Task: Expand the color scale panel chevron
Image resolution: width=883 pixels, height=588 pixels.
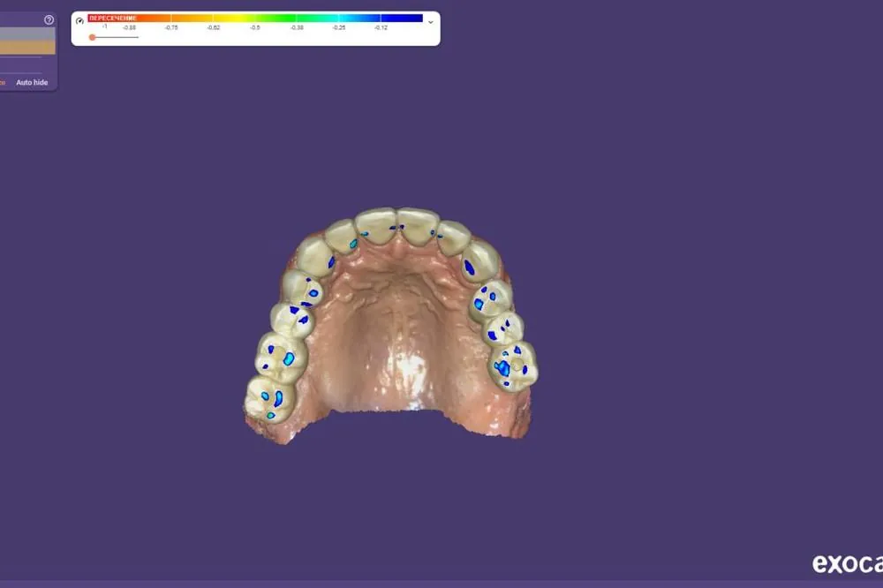Action: (431, 23)
